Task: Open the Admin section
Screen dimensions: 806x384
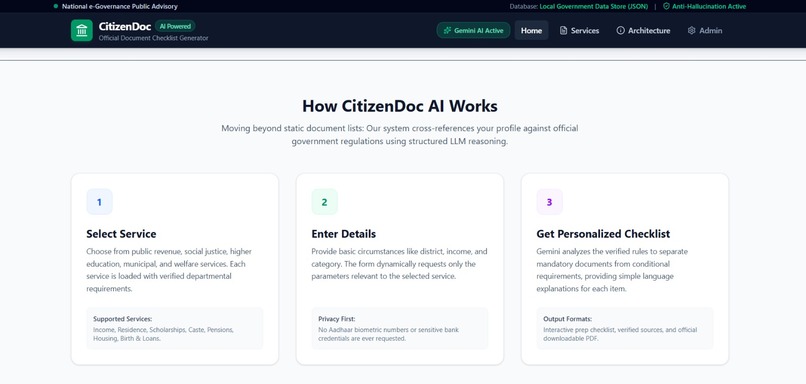Action: pyautogui.click(x=705, y=30)
